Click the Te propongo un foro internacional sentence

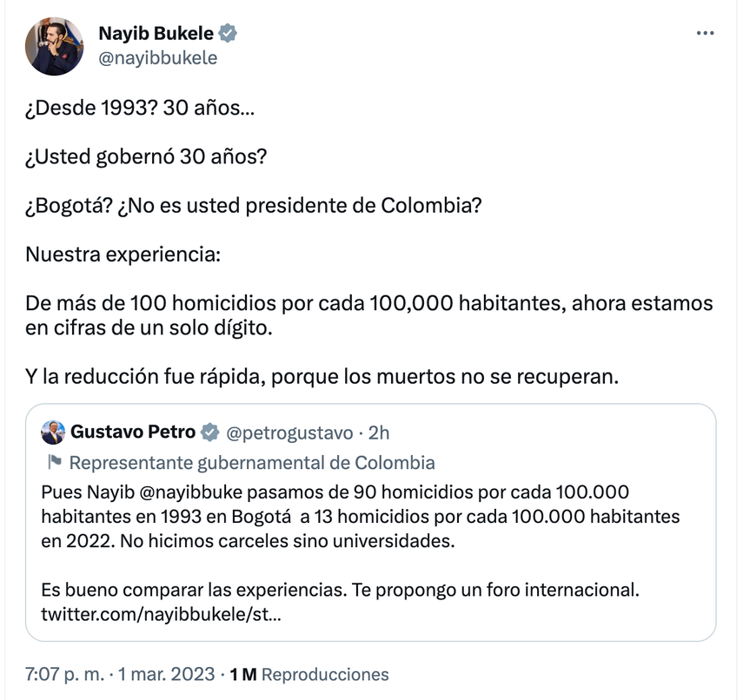pyautogui.click(x=495, y=591)
